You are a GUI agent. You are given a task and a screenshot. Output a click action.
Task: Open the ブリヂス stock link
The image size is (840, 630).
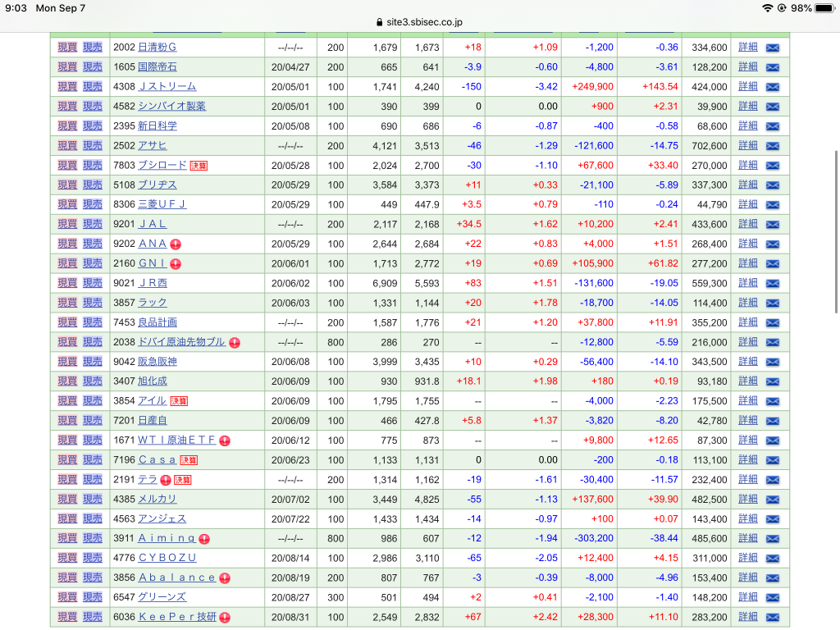157,185
